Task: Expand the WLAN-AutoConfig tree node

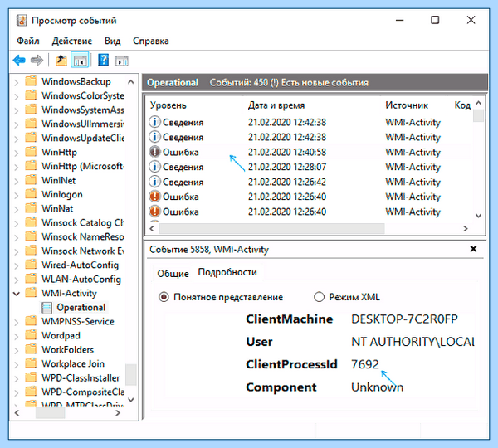Action: pos(17,280)
